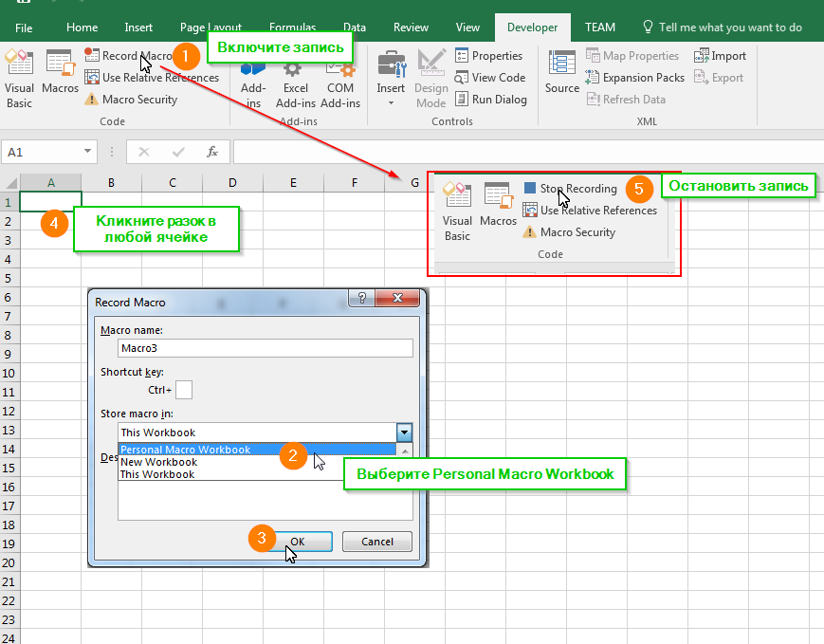Open Macro Security in the inset ribbon
The width and height of the screenshot is (824, 644).
(569, 231)
